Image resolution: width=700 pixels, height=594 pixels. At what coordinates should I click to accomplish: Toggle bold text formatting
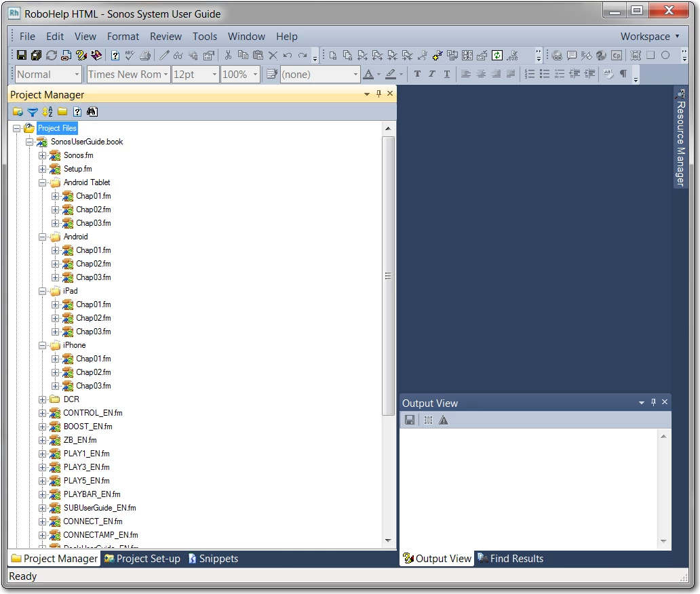tap(417, 74)
